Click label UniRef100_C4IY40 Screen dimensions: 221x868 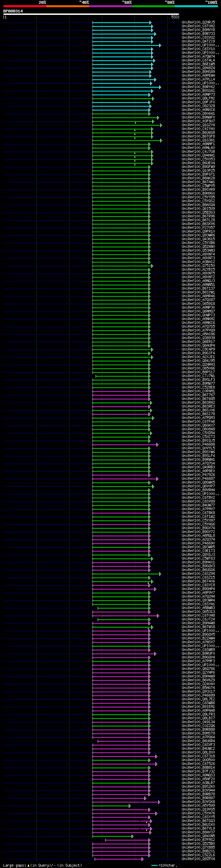tap(198, 129)
